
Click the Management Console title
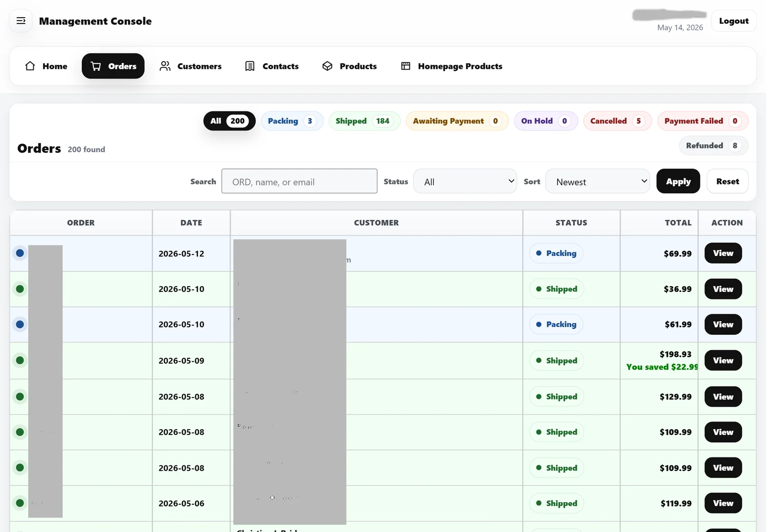pos(95,21)
